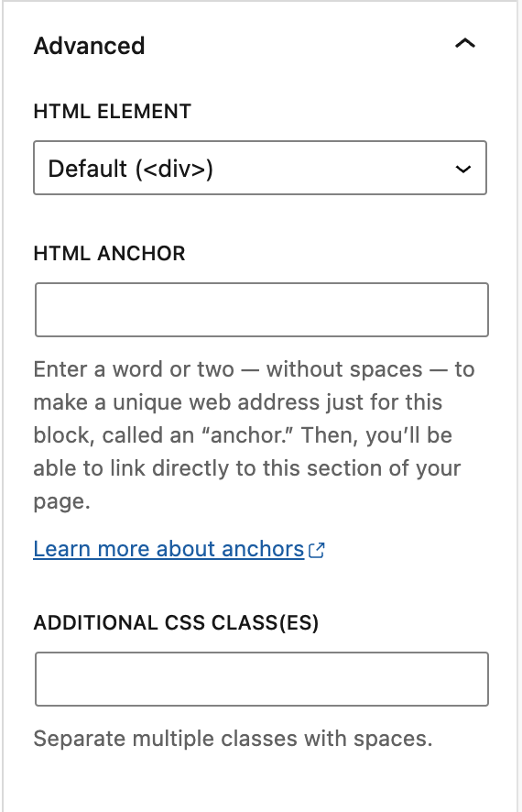Viewport: 522px width, 812px height.
Task: Open Learn more about anchors link
Action: [x=179, y=549]
